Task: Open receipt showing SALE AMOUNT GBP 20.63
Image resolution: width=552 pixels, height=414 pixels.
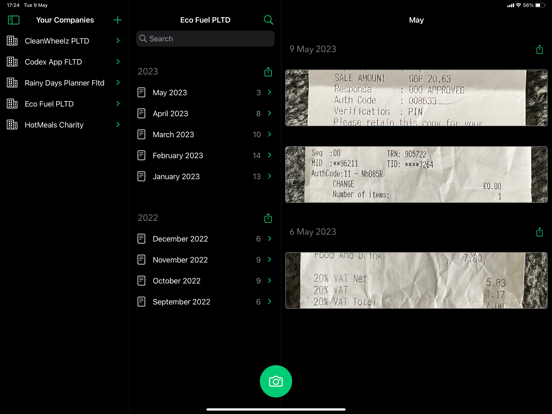Action: pyautogui.click(x=416, y=98)
